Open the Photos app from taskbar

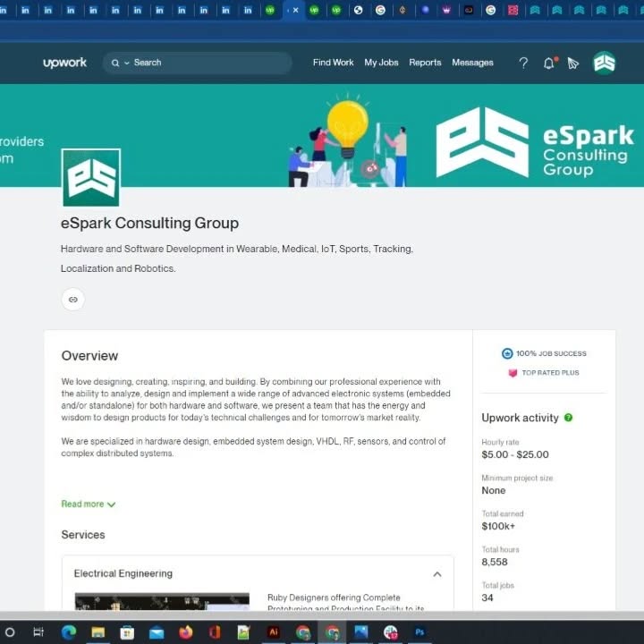coord(361,632)
